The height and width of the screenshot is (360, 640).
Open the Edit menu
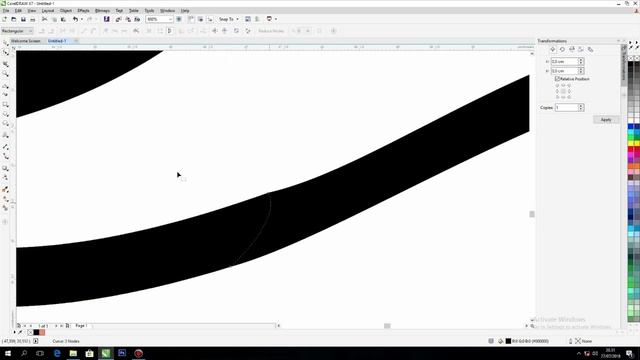[18, 11]
